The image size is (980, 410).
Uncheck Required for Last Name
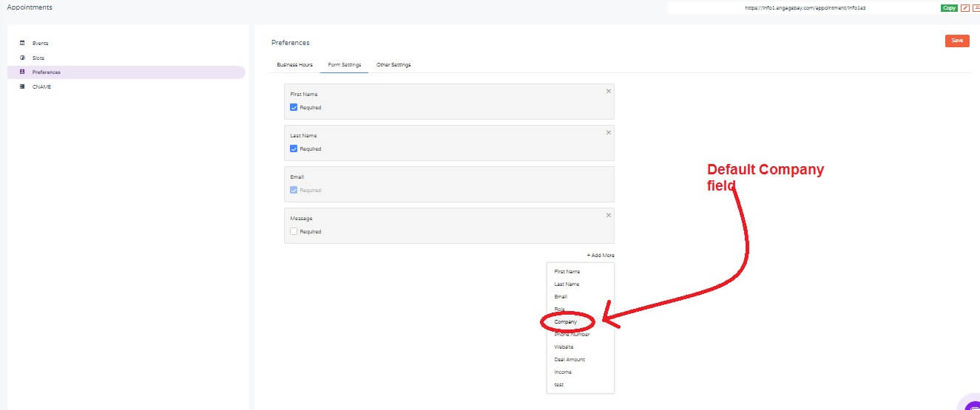click(294, 148)
